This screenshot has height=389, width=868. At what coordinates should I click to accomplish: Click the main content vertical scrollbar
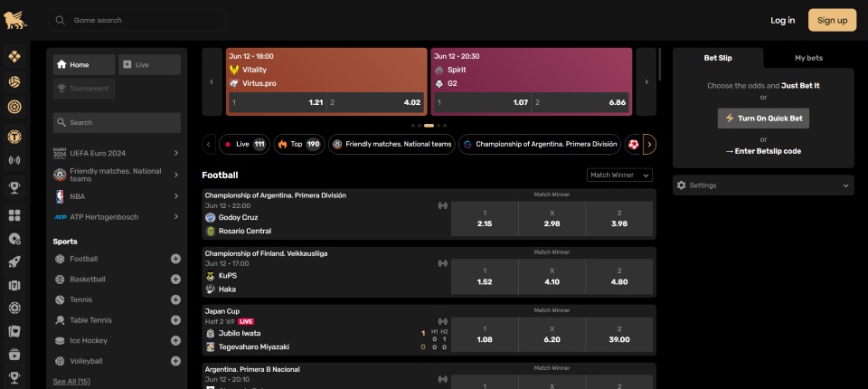pyautogui.click(x=659, y=64)
